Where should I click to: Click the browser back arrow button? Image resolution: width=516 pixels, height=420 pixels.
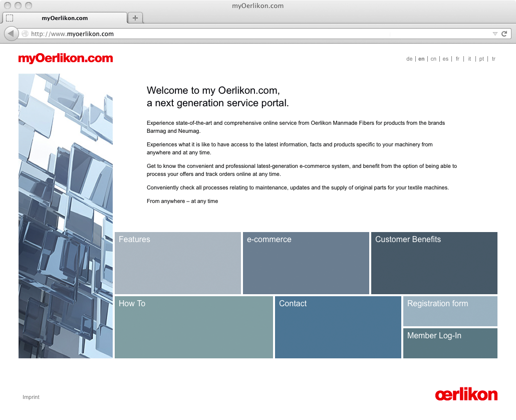(x=11, y=34)
